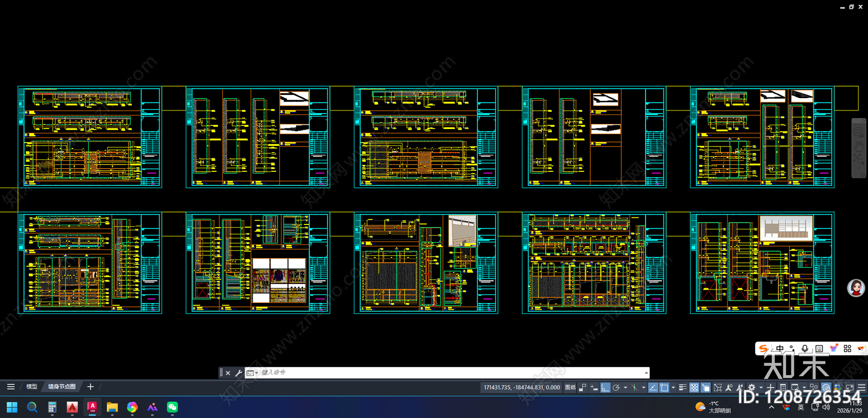Close the command line panel
868x418 pixels.
tap(228, 373)
